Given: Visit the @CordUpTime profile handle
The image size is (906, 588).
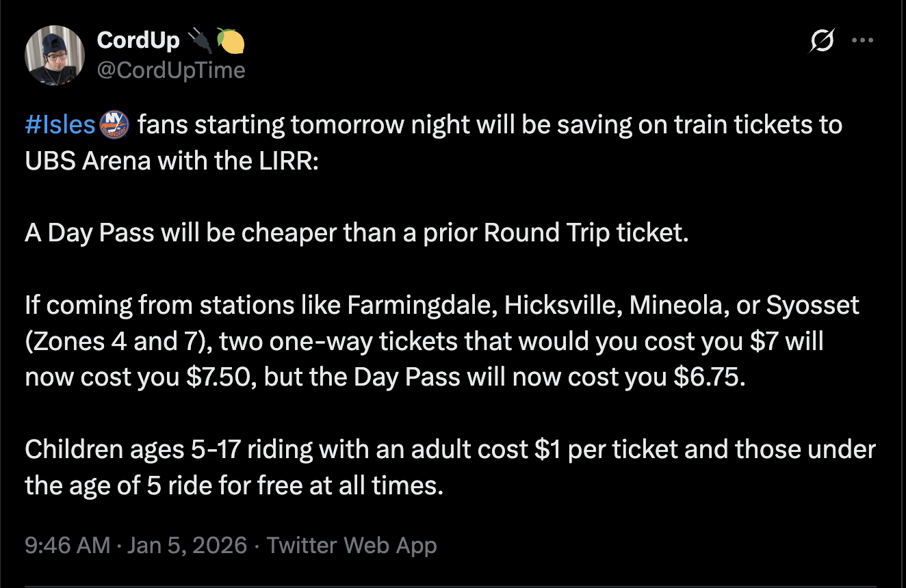Looking at the screenshot, I should (x=170, y=69).
